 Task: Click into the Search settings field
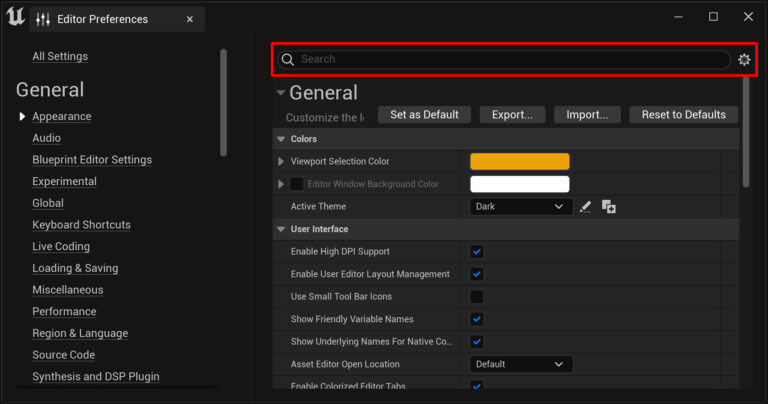click(510, 60)
